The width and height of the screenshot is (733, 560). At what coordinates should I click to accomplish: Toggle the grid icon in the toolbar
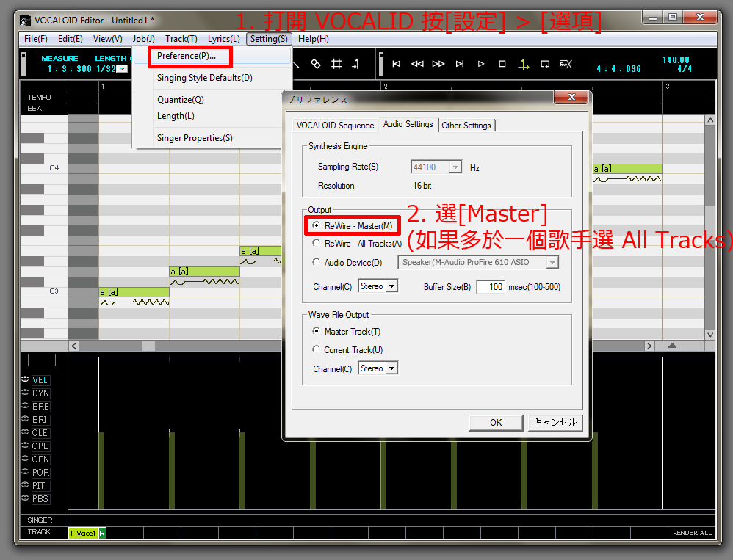tap(336, 64)
